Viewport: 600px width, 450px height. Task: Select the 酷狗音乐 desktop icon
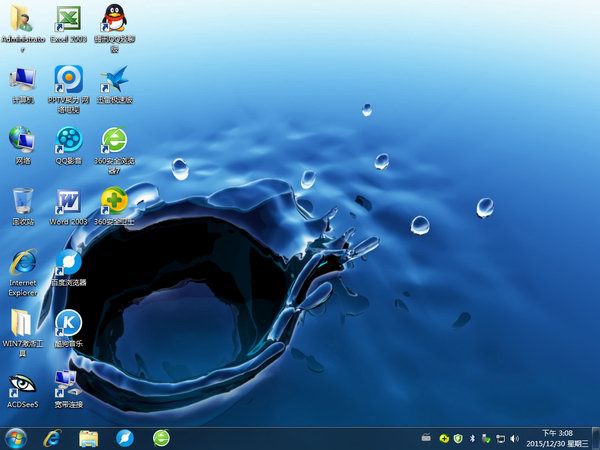[68, 323]
